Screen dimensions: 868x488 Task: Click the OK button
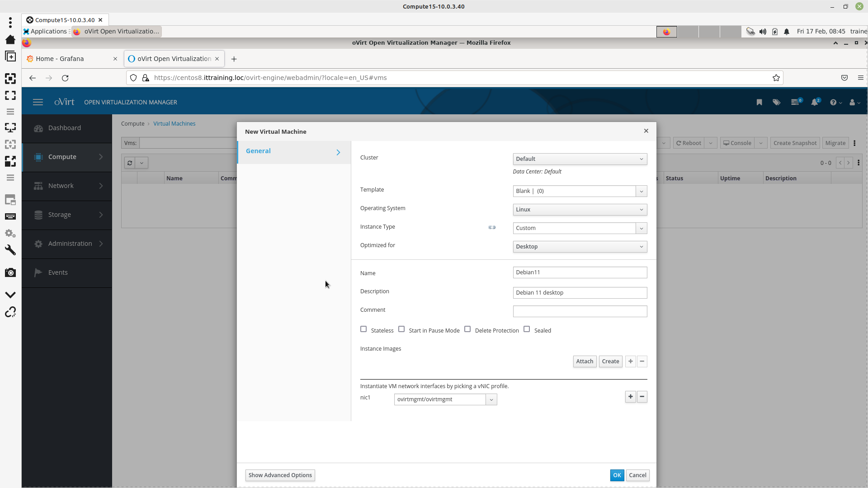[617, 475]
